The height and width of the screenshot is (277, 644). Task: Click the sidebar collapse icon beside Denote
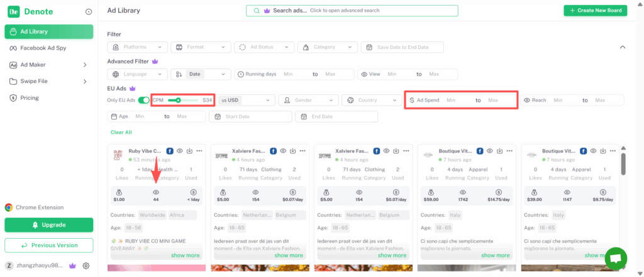[88, 12]
